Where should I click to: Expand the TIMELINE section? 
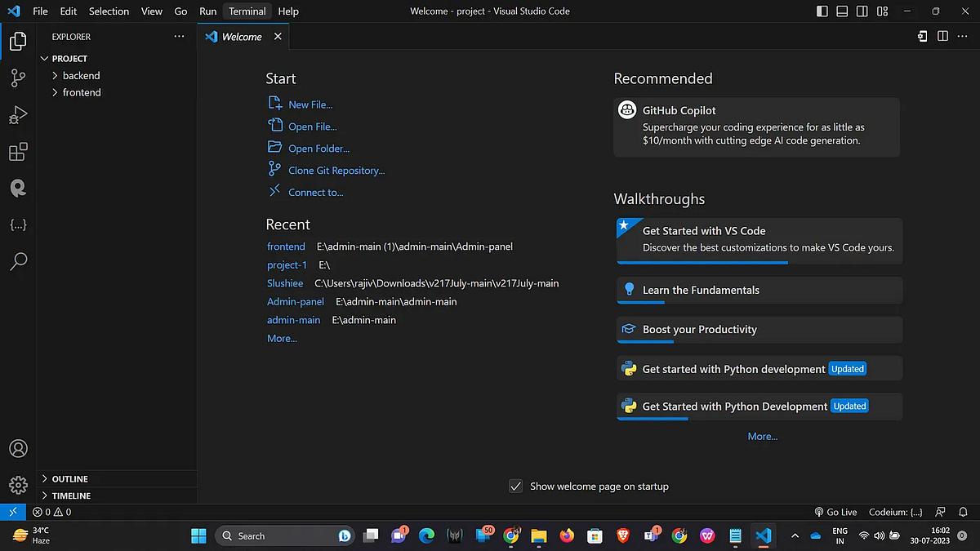118,495
